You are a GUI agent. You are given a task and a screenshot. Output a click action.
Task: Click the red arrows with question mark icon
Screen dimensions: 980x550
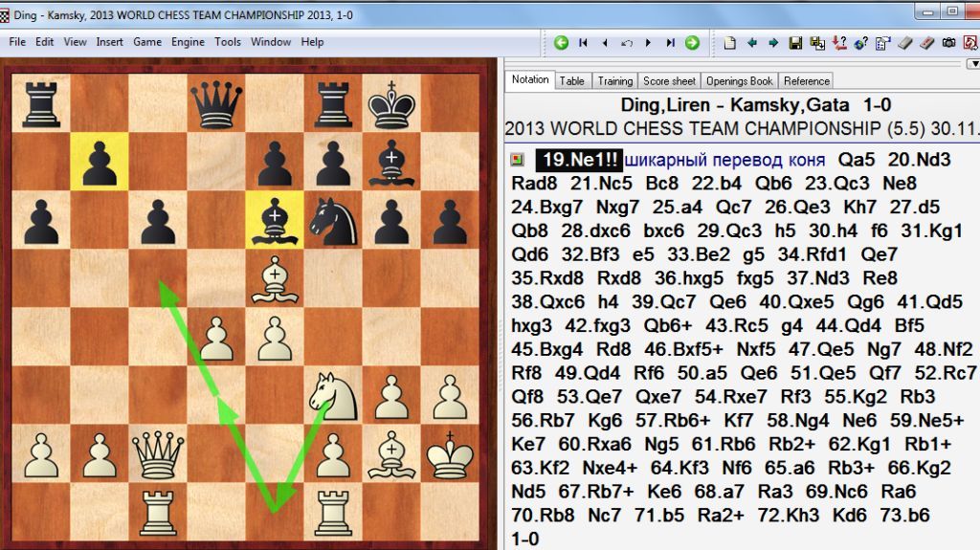coord(839,42)
